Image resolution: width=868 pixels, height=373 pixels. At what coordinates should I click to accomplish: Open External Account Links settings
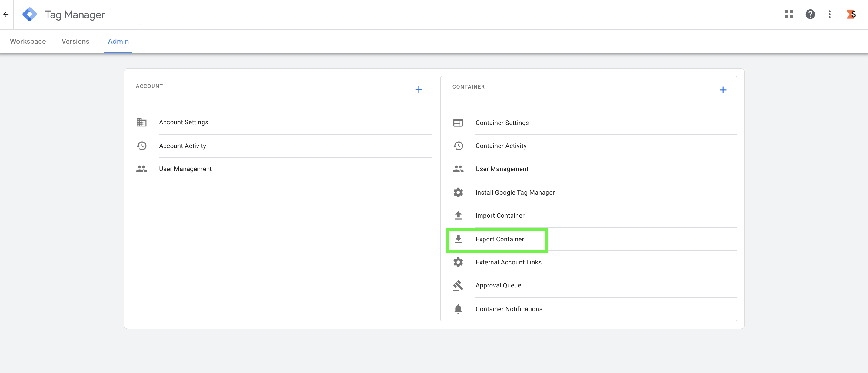pos(509,262)
